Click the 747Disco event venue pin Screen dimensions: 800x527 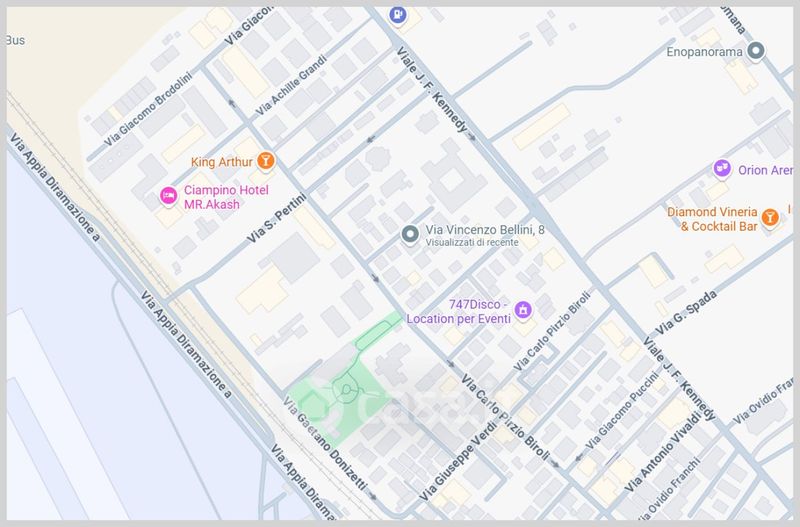click(523, 310)
